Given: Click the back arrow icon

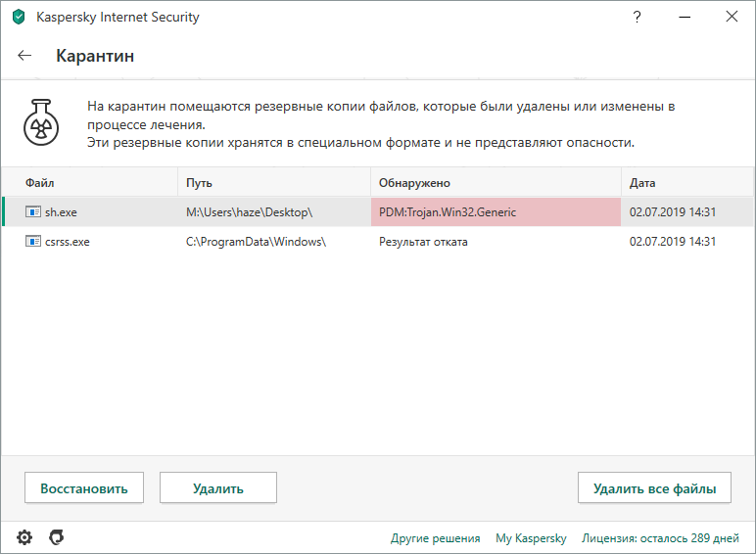Looking at the screenshot, I should (24, 56).
